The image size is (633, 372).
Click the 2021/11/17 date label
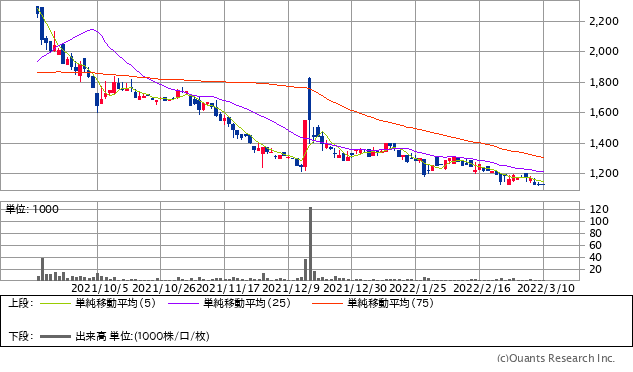tap(228, 288)
